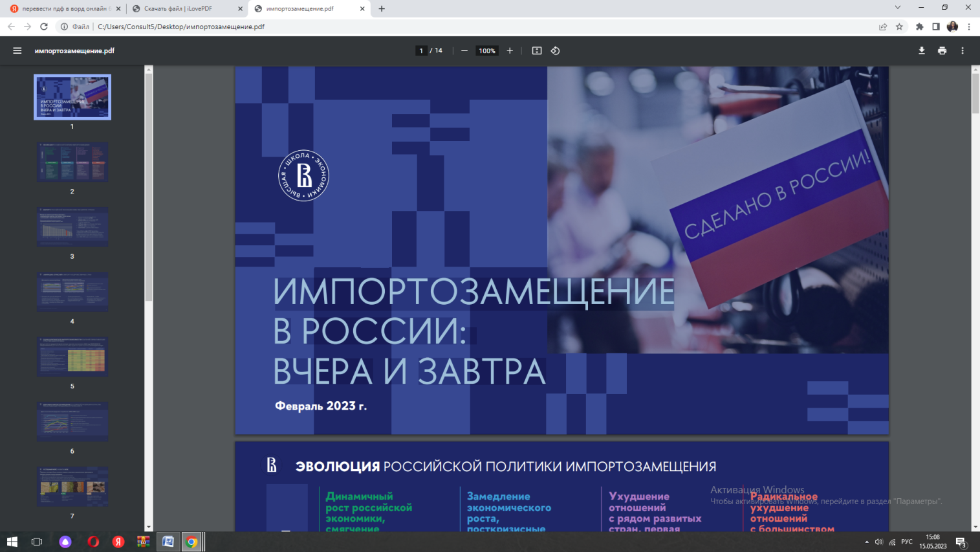Image resolution: width=980 pixels, height=552 pixels.
Task: Click the fit to page icon
Action: (x=537, y=50)
